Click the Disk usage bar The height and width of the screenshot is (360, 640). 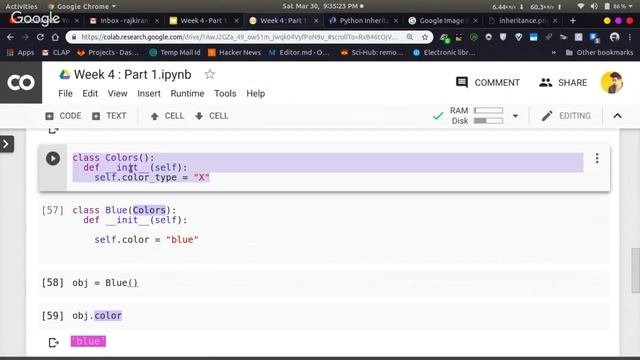(488, 121)
